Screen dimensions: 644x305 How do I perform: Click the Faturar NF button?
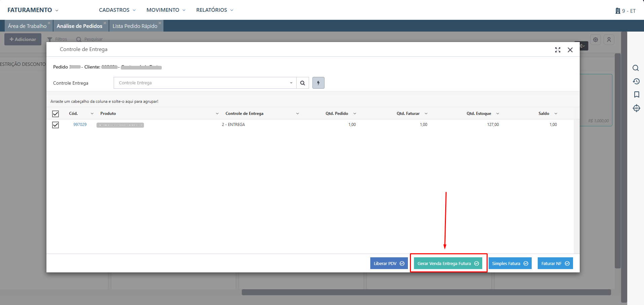point(555,263)
